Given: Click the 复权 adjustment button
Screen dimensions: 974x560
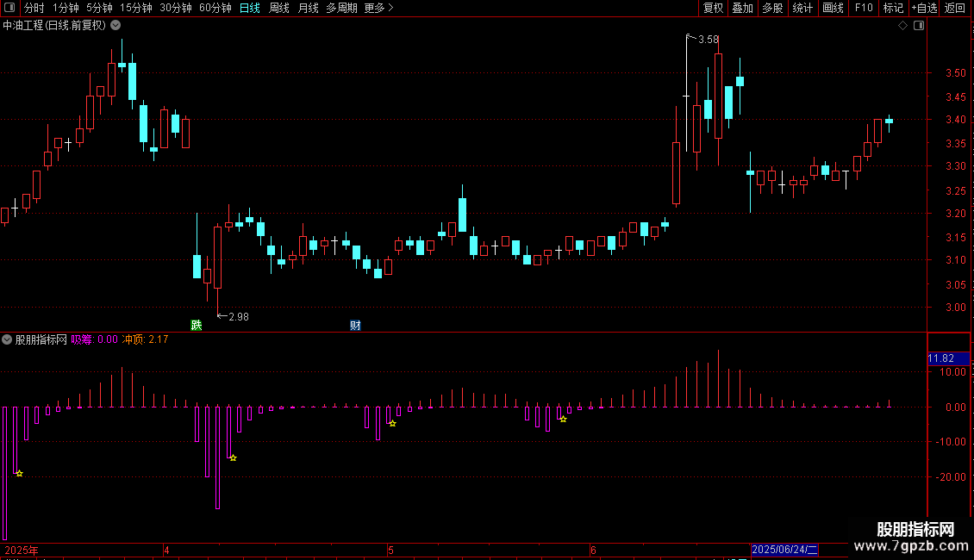Looking at the screenshot, I should [x=713, y=8].
